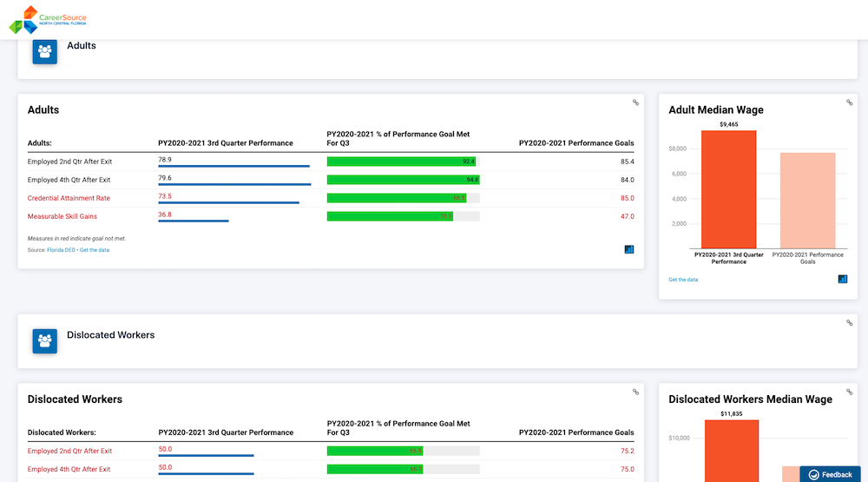Click the 85.0 performance goal value
This screenshot has height=482, width=868.
click(628, 198)
